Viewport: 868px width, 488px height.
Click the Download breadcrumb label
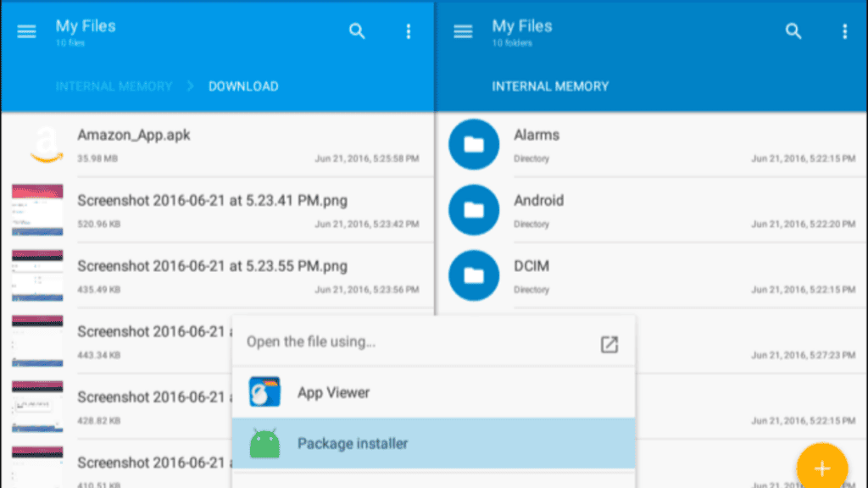pyautogui.click(x=242, y=86)
